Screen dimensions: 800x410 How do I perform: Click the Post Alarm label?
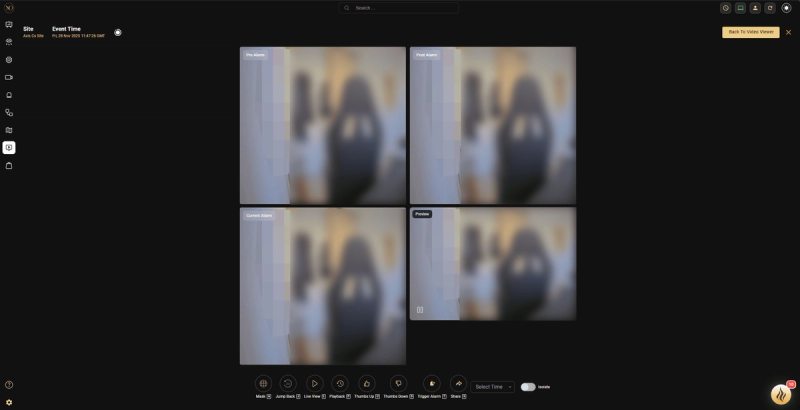427,55
